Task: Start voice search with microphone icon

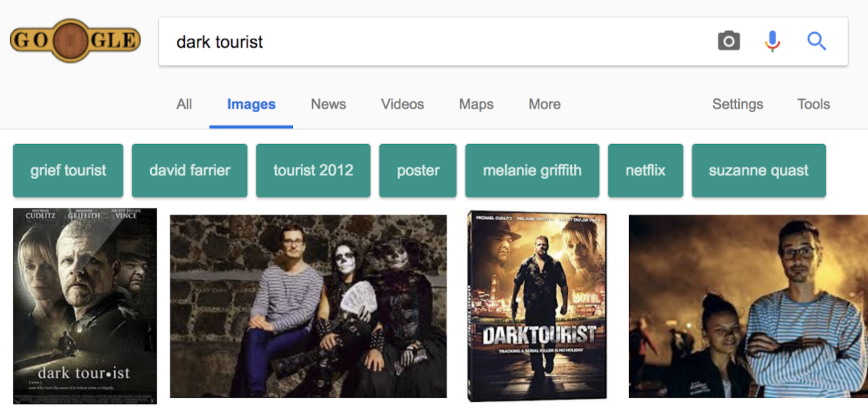Action: click(772, 41)
